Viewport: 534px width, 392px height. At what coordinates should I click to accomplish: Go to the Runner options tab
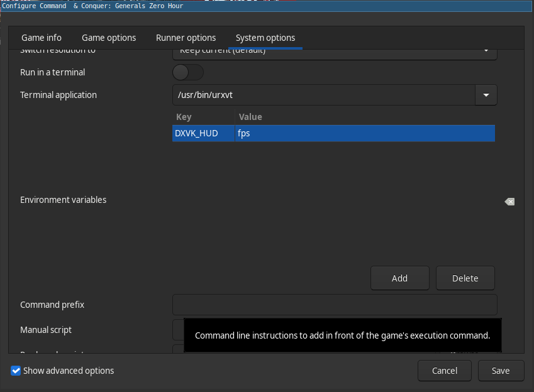click(x=186, y=38)
